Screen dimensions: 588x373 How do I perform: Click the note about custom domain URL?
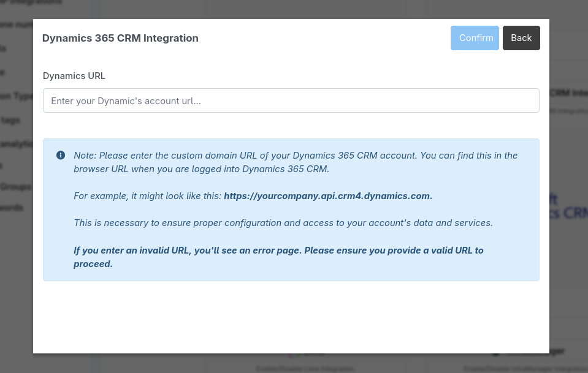click(295, 162)
